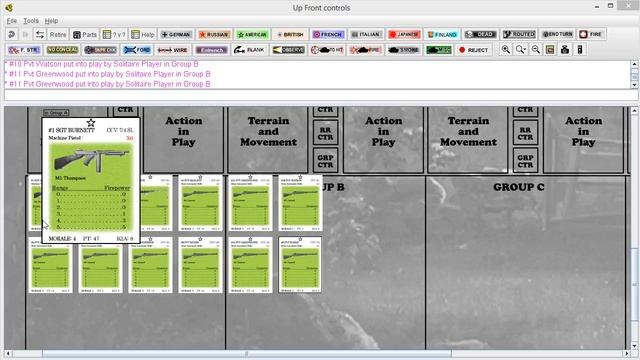This screenshot has width=640, height=360.
Task: Open the Parts window button
Action: point(85,35)
